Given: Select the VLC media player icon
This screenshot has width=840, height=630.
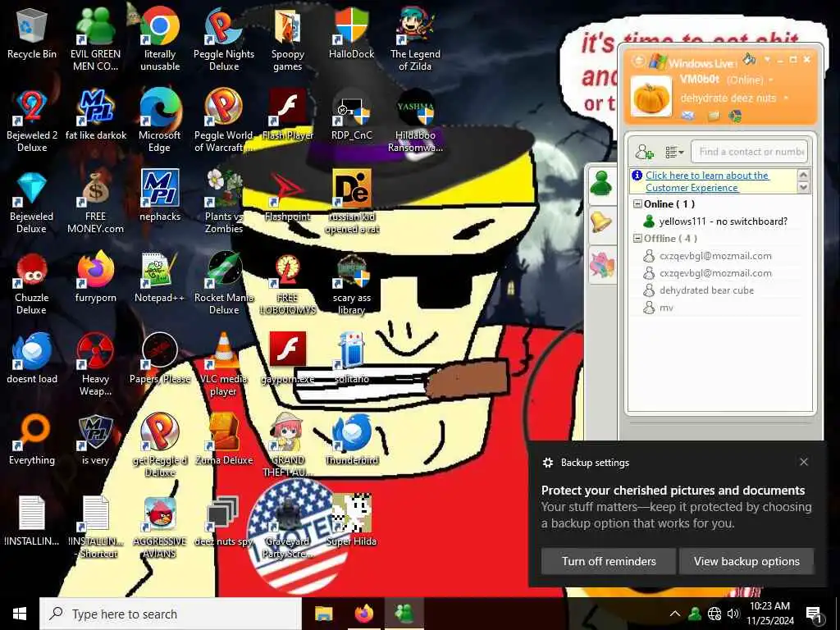Looking at the screenshot, I should 224,364.
